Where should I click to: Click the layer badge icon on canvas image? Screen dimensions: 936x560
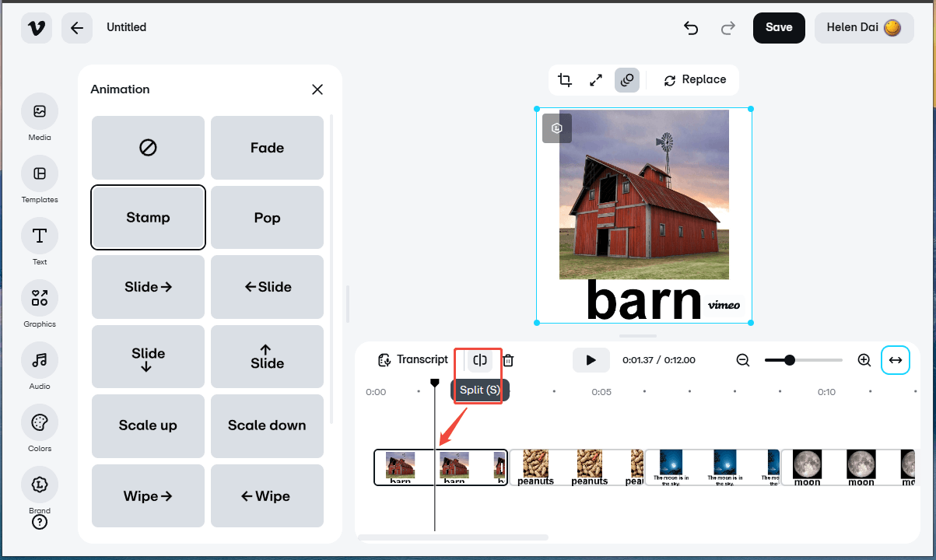tap(557, 128)
